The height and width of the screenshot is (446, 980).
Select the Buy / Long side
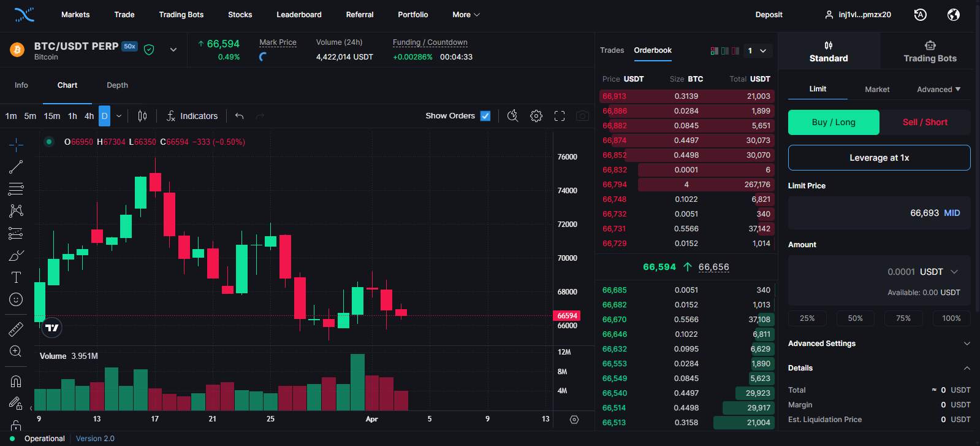point(833,122)
